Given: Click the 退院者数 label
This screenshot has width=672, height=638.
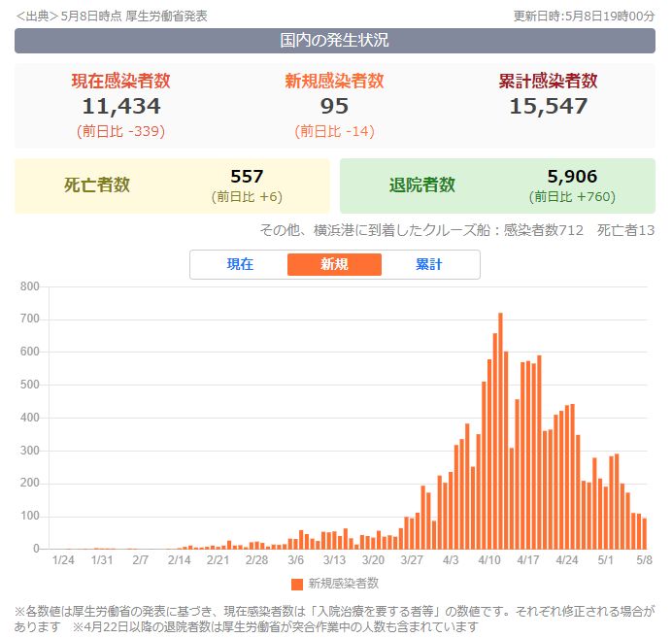Looking at the screenshot, I should 422,185.
